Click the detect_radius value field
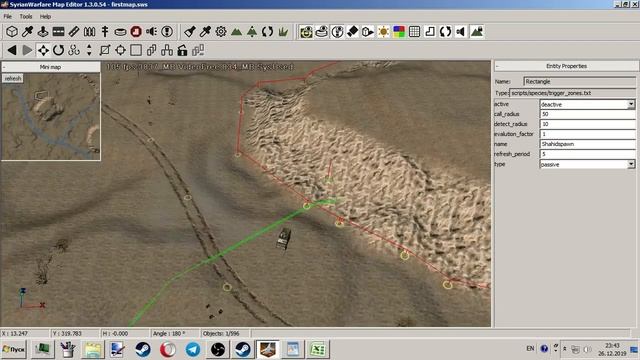This screenshot has width=640, height=360. pyautogui.click(x=587, y=124)
